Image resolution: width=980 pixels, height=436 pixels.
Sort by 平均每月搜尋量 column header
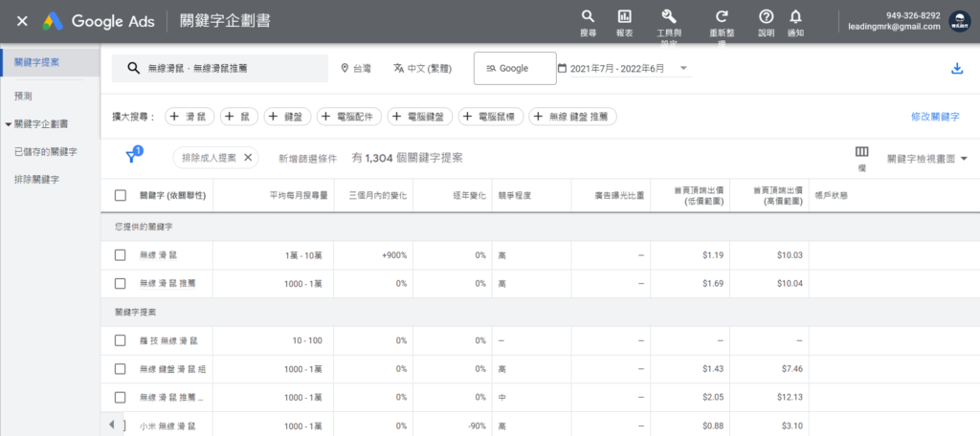(299, 195)
